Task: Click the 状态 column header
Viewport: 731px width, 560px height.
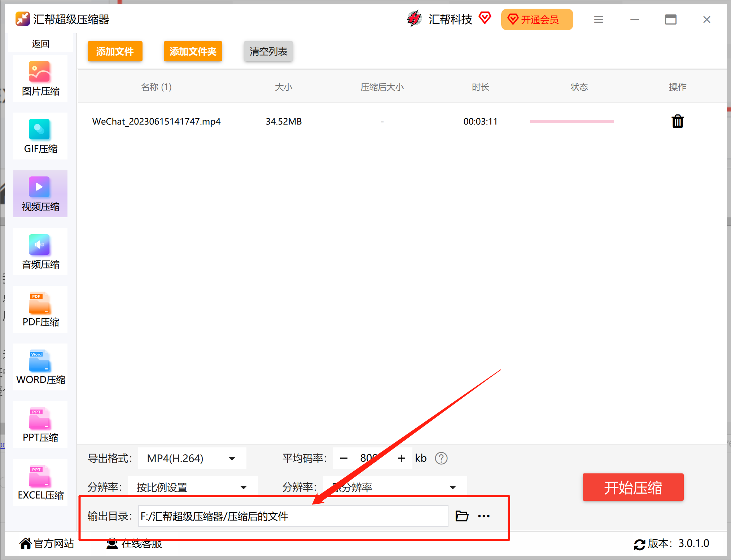Action: tap(579, 87)
